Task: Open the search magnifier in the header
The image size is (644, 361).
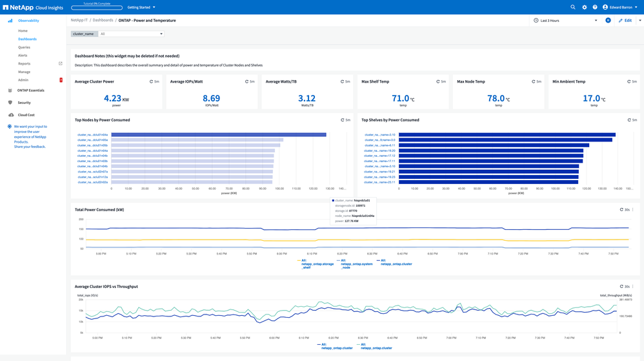Action: tap(572, 7)
